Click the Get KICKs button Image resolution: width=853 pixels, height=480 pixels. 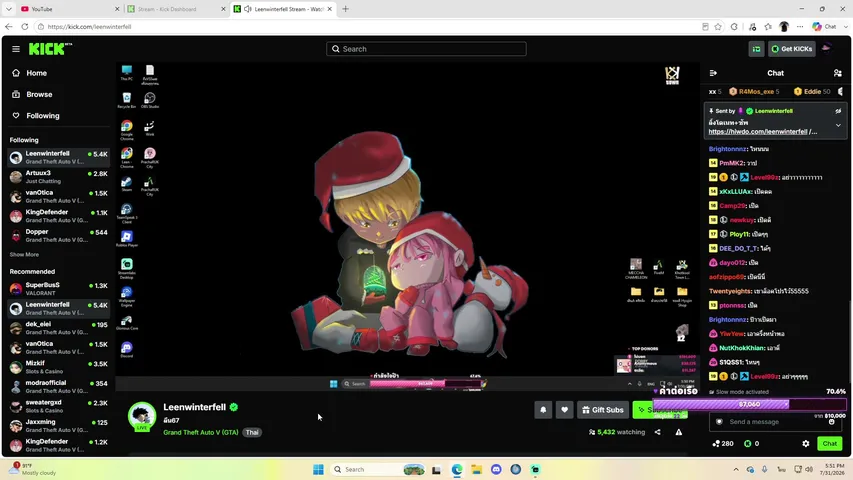click(792, 49)
